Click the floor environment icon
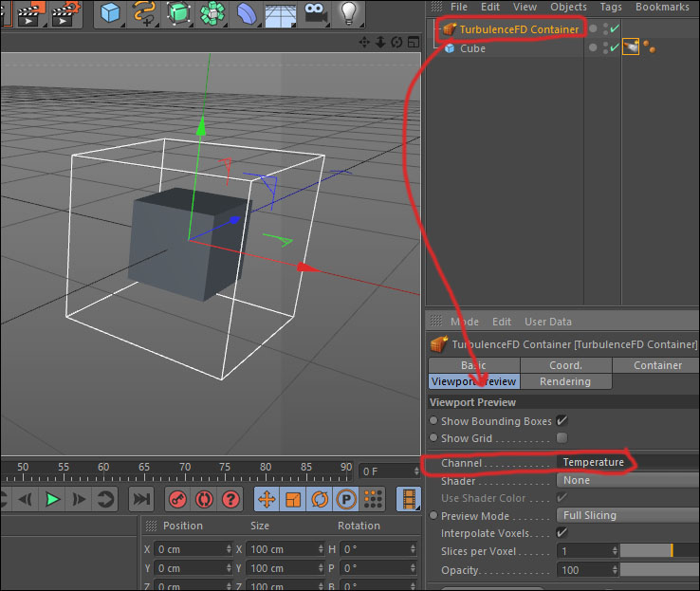 tap(281, 15)
